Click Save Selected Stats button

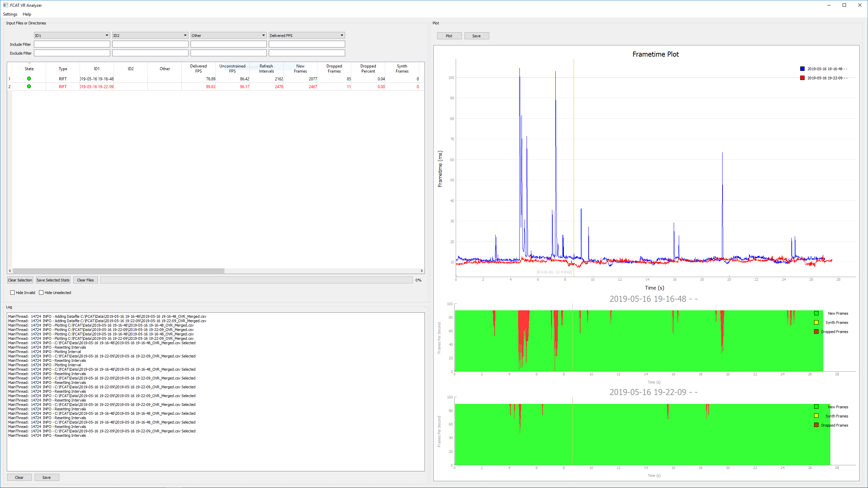pos(53,280)
